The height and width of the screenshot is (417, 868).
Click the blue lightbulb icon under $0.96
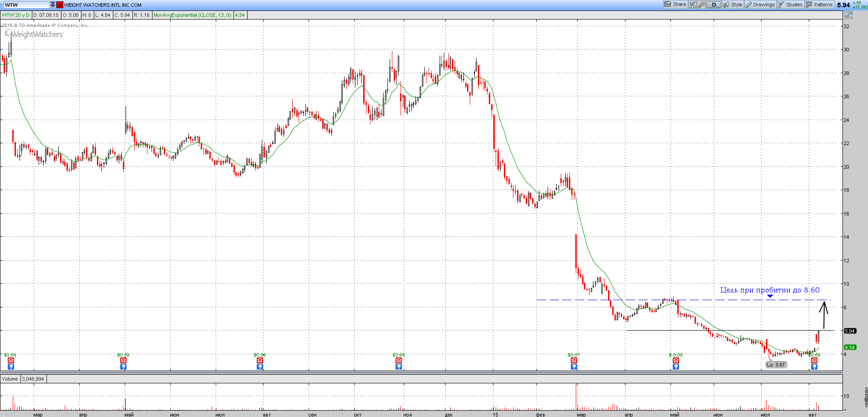pos(260,367)
